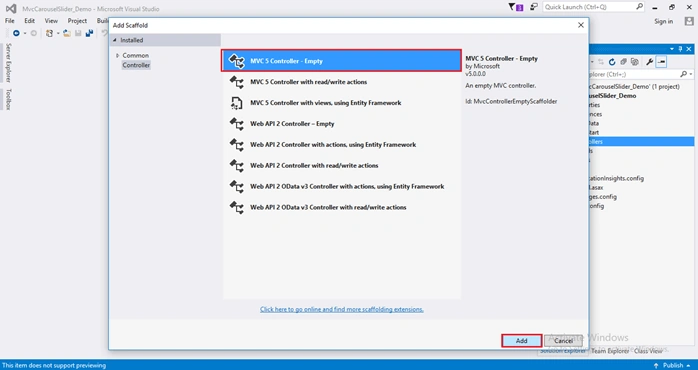Click the Show All Files icon in Solution Explorer

point(635,62)
